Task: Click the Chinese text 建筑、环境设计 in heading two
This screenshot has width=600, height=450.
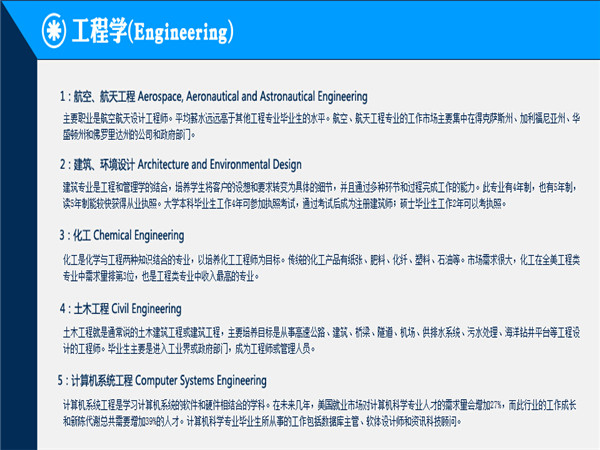Action: (100, 164)
